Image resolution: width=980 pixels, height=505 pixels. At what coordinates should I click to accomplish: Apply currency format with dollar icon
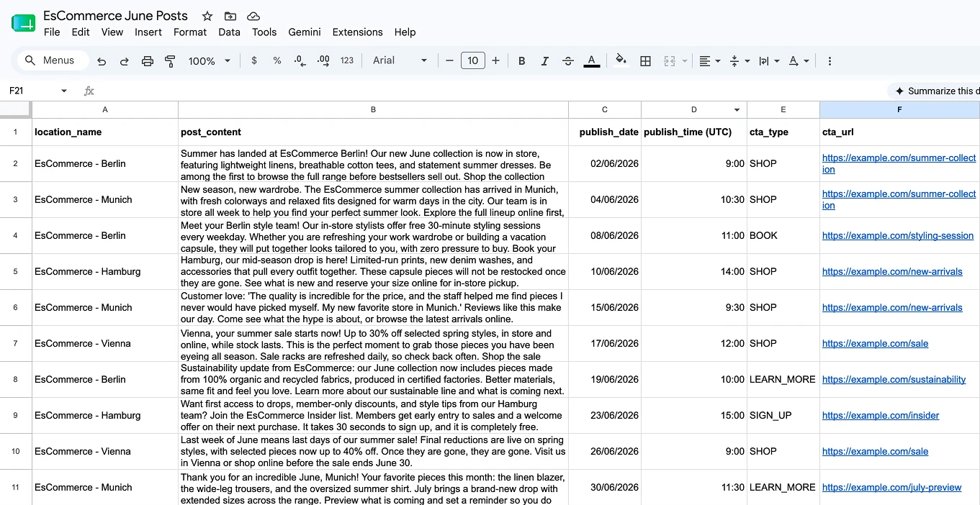[x=254, y=61]
